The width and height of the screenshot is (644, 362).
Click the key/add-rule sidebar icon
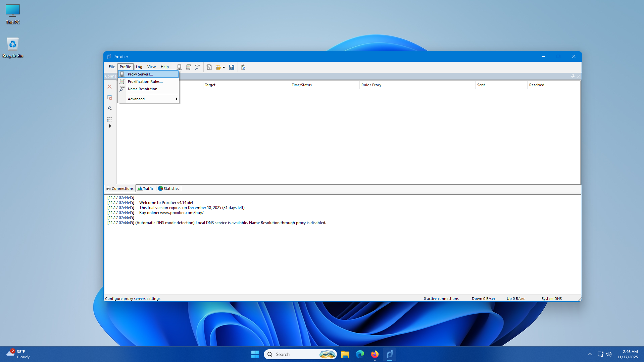109,108
